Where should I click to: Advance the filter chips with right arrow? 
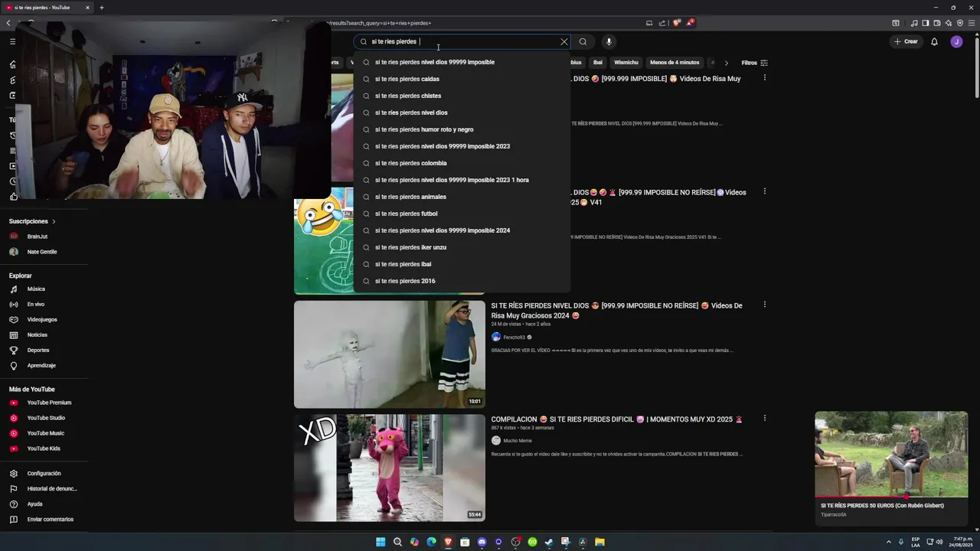[726, 63]
